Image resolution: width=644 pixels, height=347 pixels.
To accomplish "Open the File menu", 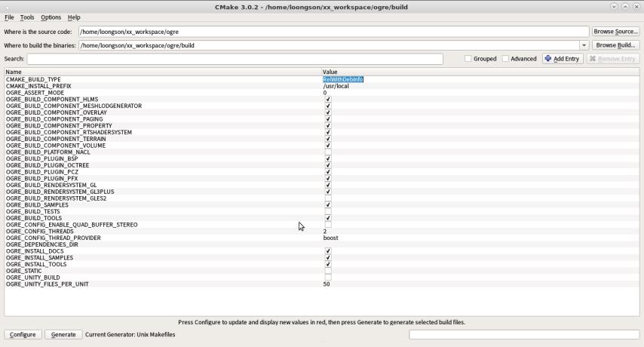I will [9, 17].
